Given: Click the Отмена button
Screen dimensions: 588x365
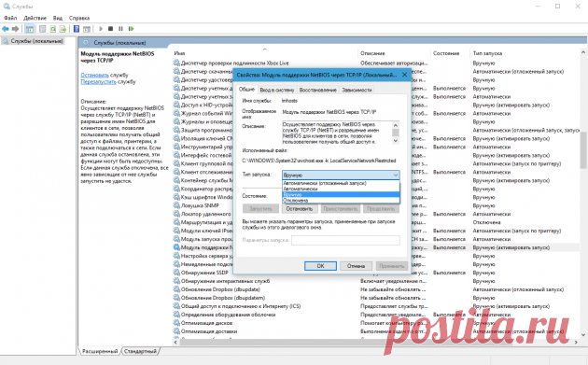Looking at the screenshot, I should coord(356,266).
